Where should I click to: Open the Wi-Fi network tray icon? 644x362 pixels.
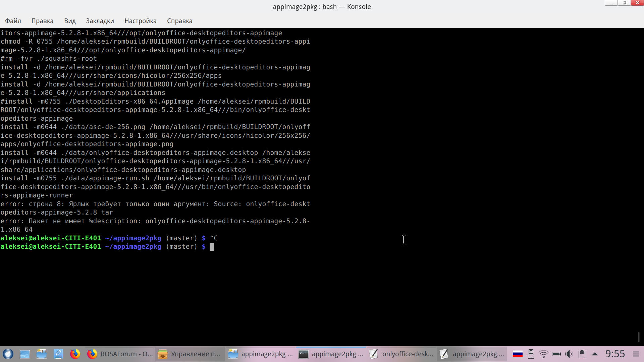(543, 354)
